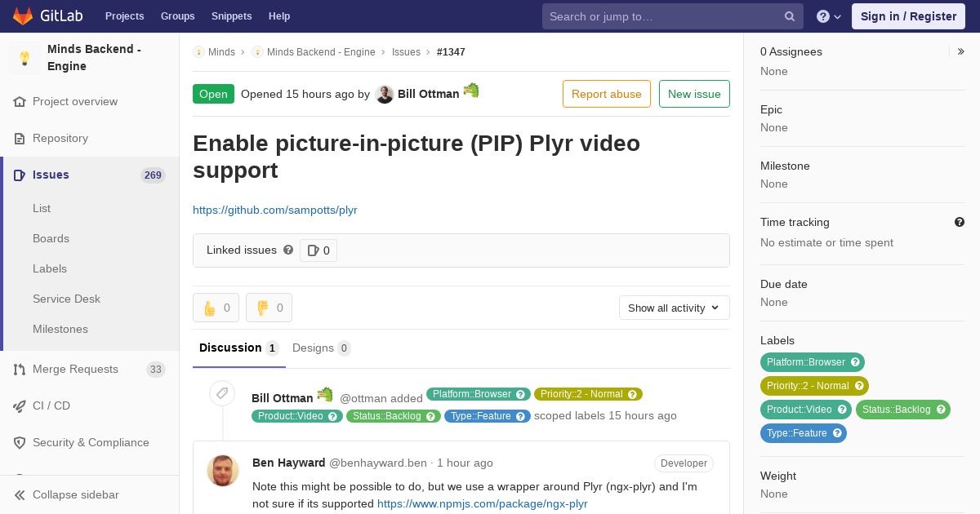Viewport: 980px width, 514px height.
Task: Click the Minds breadcrumb icon
Action: point(198,52)
